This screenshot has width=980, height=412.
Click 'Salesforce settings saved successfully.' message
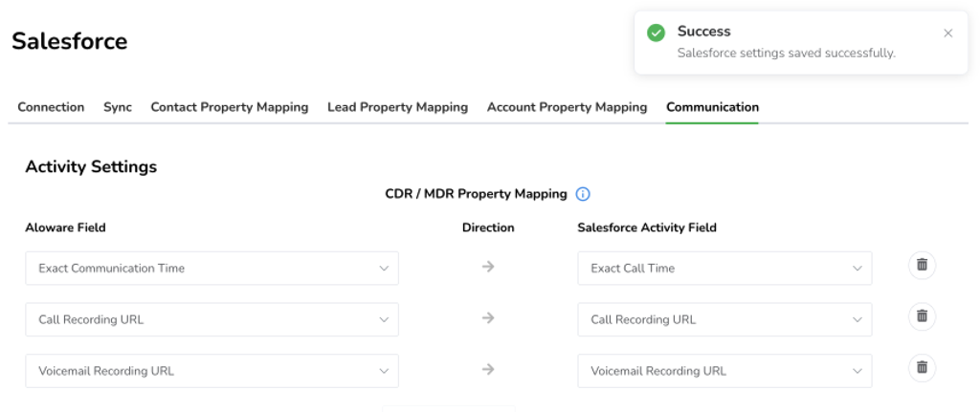pyautogui.click(x=787, y=54)
